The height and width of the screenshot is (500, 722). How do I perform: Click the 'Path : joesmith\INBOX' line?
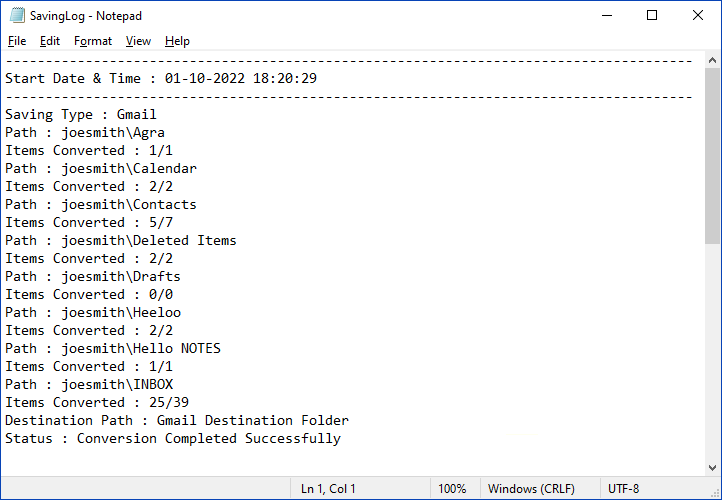point(89,384)
